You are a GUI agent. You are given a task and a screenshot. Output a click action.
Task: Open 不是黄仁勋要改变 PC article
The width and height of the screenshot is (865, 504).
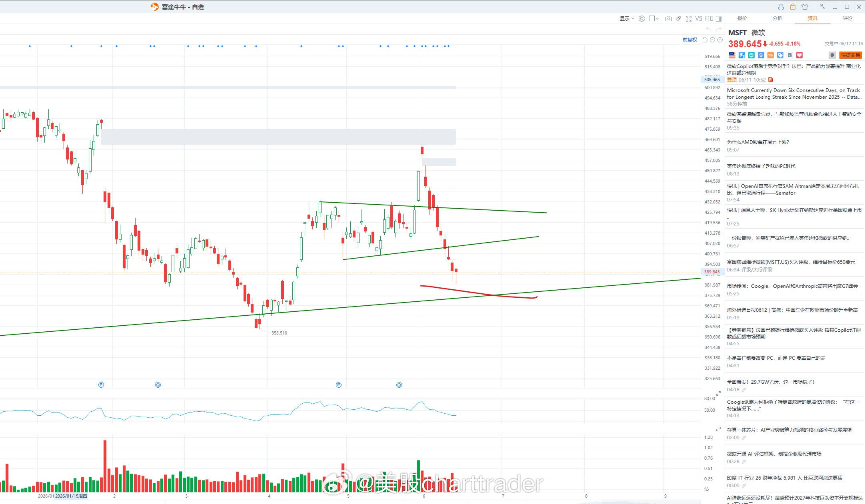tap(776, 358)
